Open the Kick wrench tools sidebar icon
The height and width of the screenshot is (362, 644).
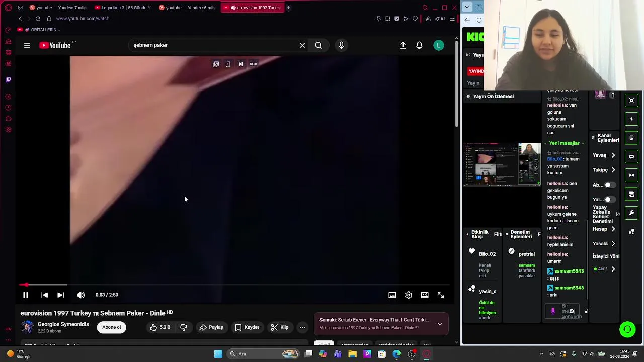pos(631,213)
